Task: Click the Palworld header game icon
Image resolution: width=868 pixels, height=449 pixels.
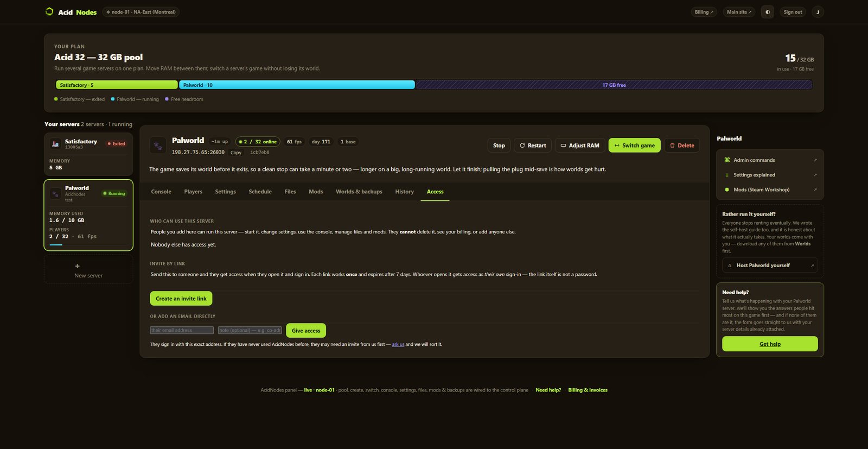Action: click(x=158, y=146)
